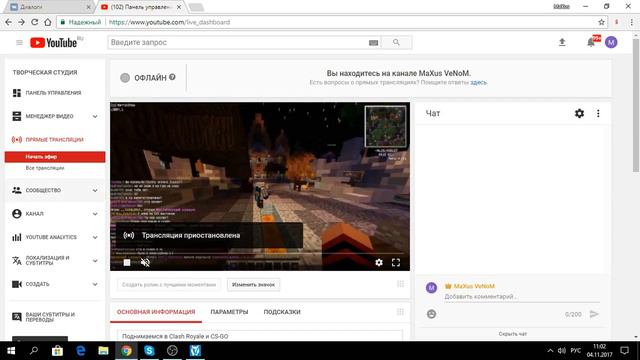Viewport: 640px width, 360px height.
Task: Bookmark this page with star icon
Action: [x=601, y=22]
